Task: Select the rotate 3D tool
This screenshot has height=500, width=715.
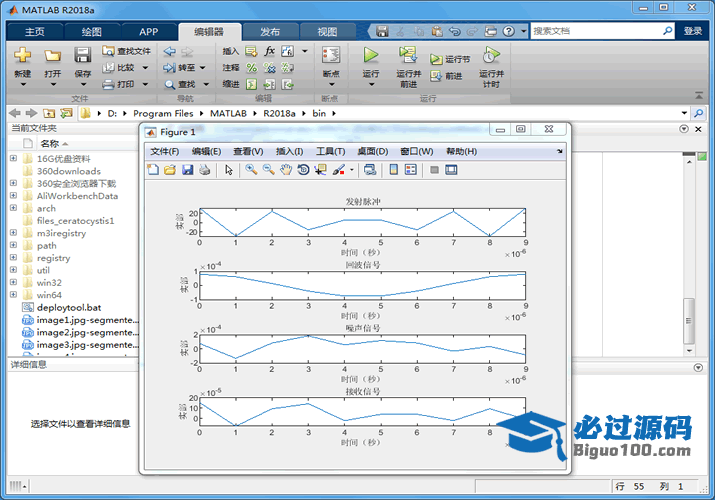Action: click(303, 170)
